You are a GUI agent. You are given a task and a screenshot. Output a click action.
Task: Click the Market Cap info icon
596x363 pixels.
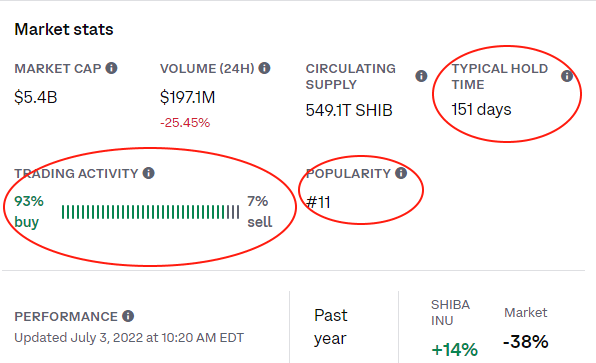(x=111, y=68)
